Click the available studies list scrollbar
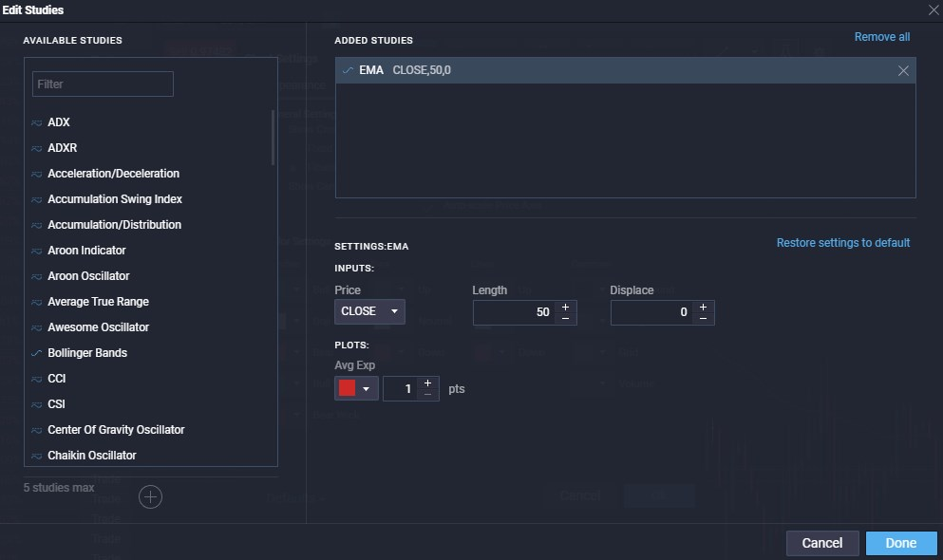The image size is (943, 560). (273, 138)
